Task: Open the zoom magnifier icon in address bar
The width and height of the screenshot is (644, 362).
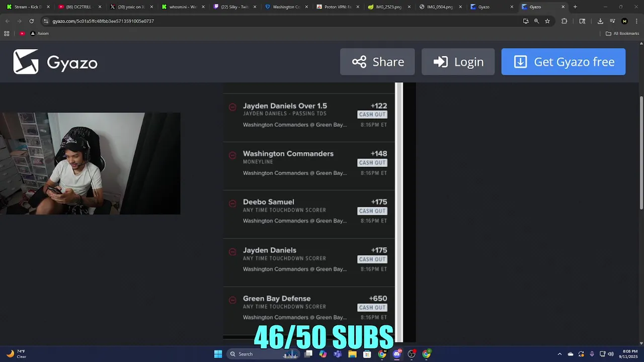Action: click(536, 21)
